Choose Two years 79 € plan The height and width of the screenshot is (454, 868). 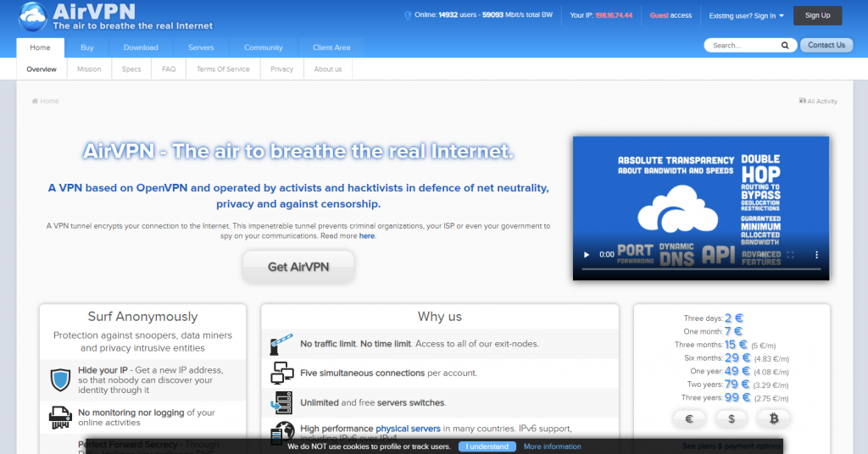(x=737, y=385)
